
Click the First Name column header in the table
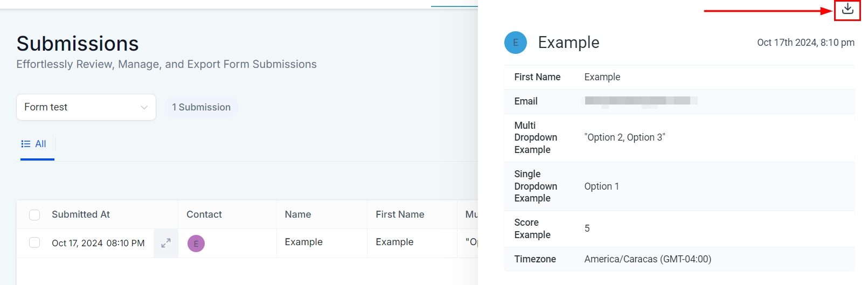pos(400,214)
